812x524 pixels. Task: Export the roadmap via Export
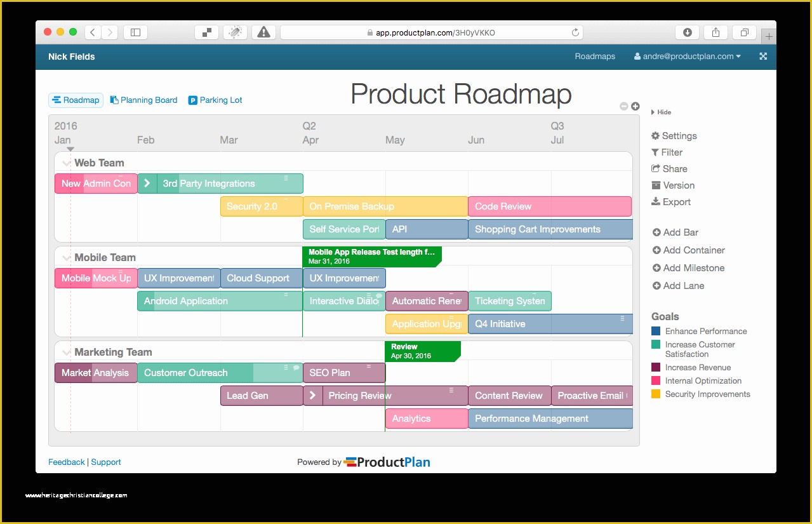tap(671, 202)
